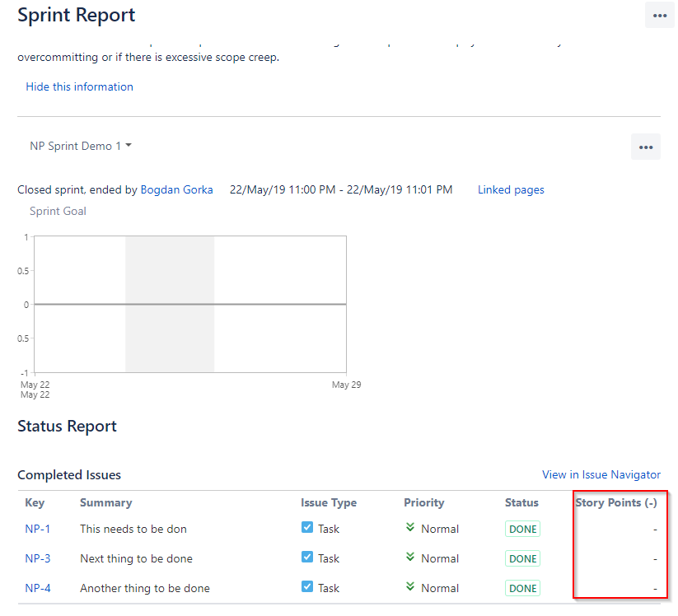The width and height of the screenshot is (678, 616).
Task: Open issue NP-4
Action: [x=38, y=588]
